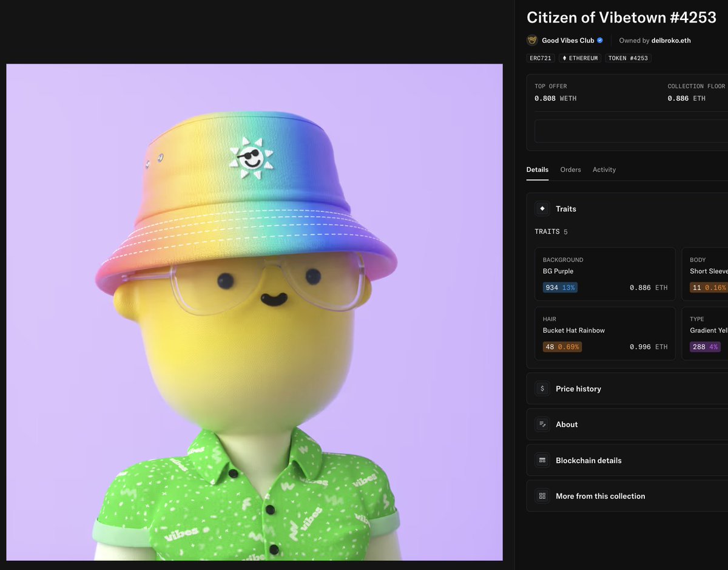
Task: Click the 11 0.16% rarity badge
Action: [x=709, y=288]
